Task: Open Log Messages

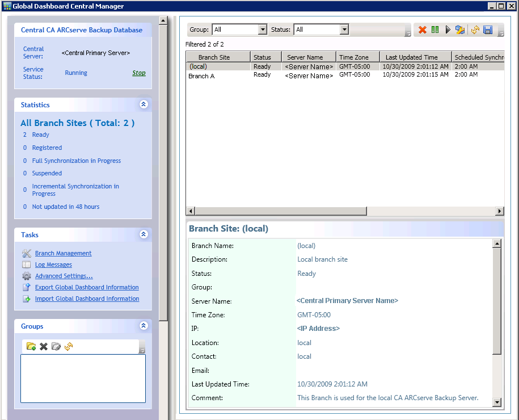Action: [x=53, y=264]
